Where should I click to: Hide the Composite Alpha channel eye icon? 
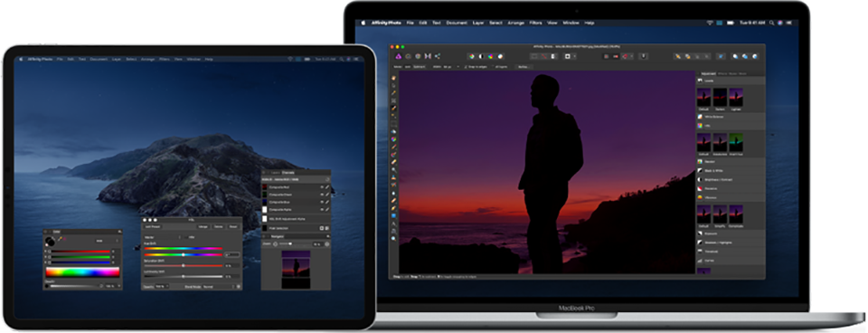322,209
